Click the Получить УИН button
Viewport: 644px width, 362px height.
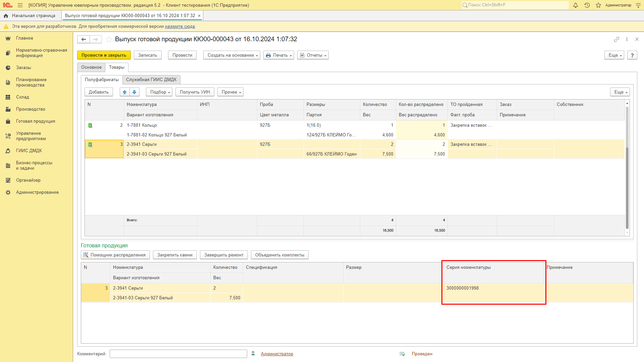pyautogui.click(x=195, y=92)
